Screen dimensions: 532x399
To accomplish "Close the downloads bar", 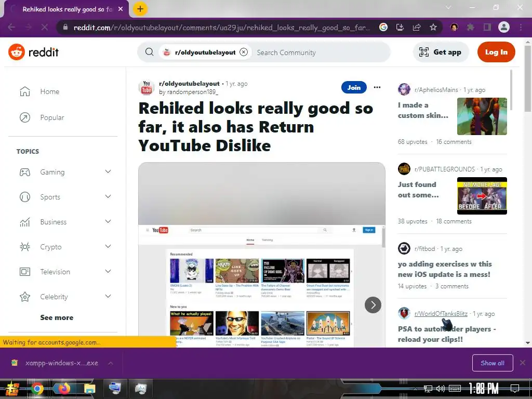I will (523, 363).
